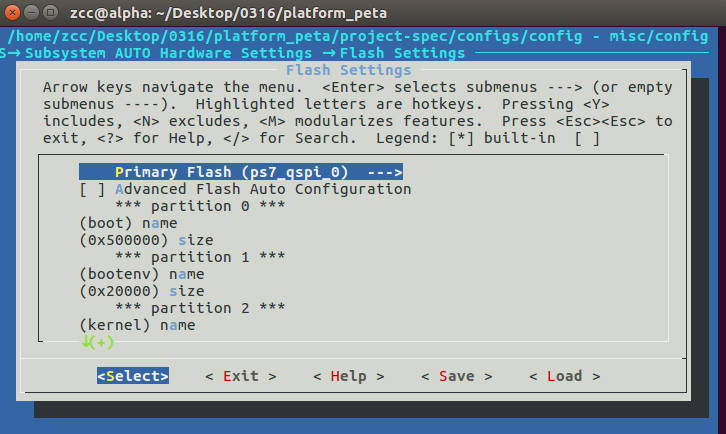Viewport: 726px width, 434px height.
Task: Select the (kernel) name entry
Action: pyautogui.click(x=137, y=325)
